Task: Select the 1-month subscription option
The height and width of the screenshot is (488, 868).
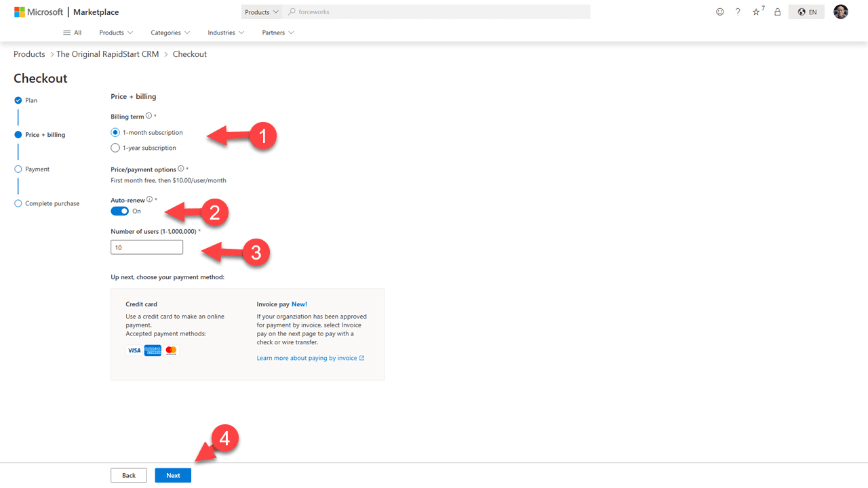Action: 115,133
